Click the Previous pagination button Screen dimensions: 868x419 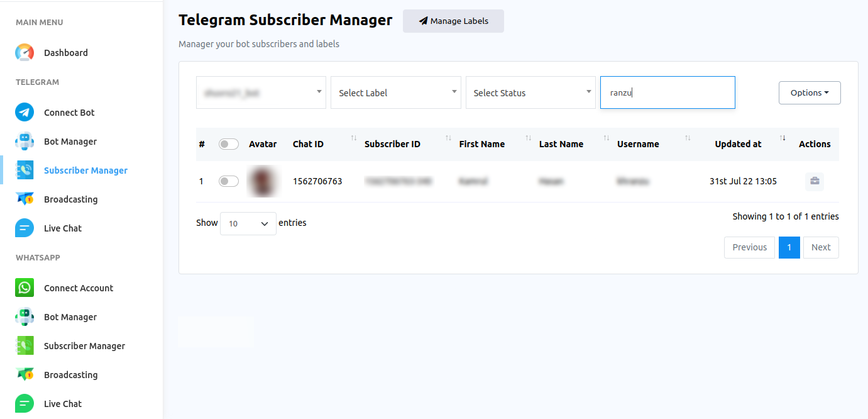pyautogui.click(x=749, y=247)
